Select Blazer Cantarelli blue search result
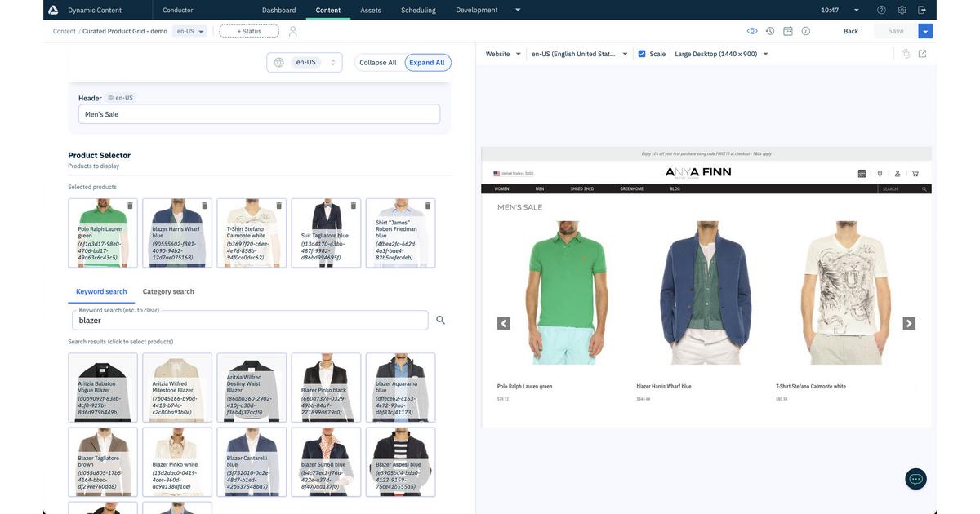Screen dimensions: 980x514 (x=252, y=462)
